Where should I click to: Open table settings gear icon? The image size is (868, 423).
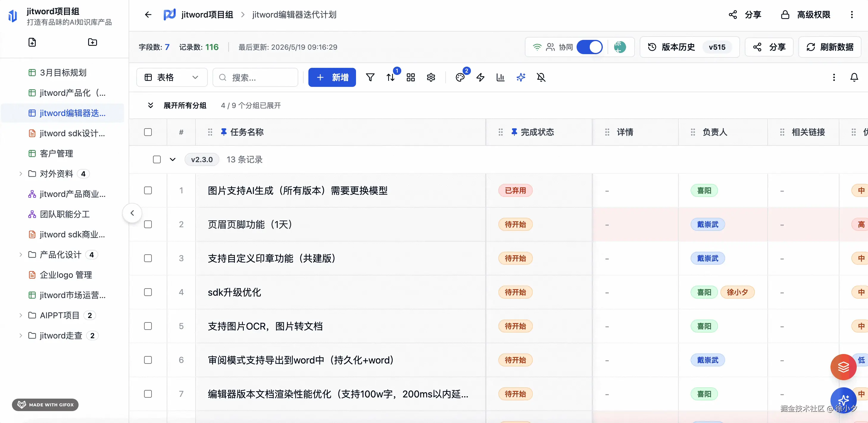click(x=431, y=77)
